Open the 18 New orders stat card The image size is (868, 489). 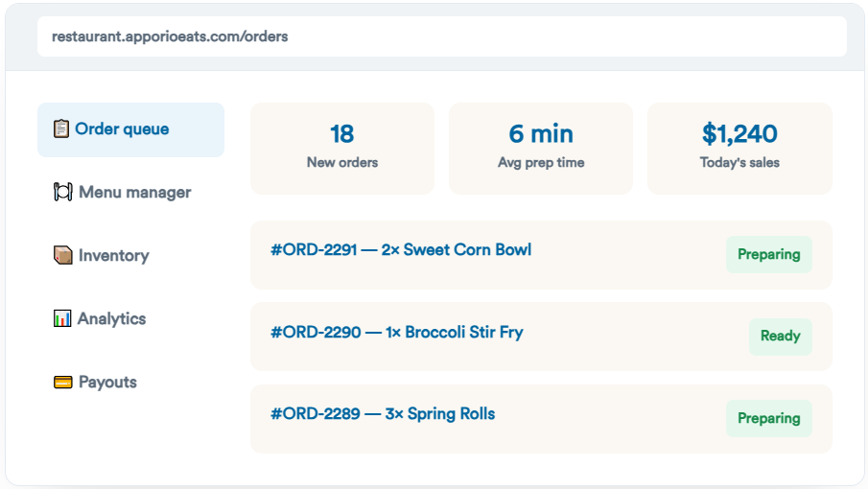342,149
